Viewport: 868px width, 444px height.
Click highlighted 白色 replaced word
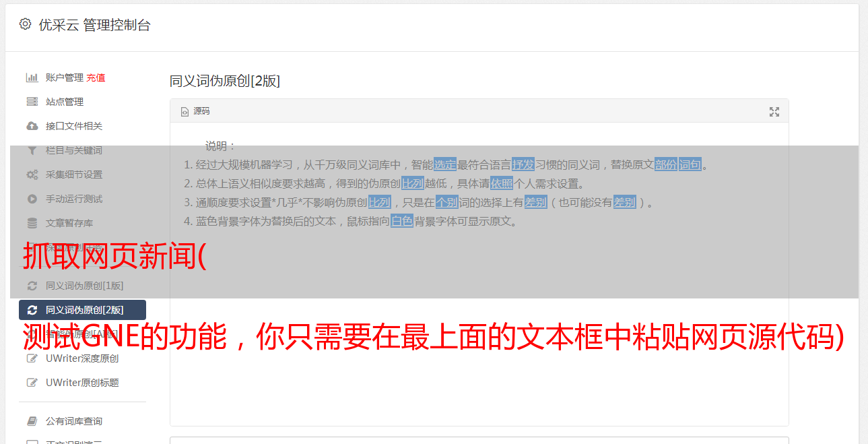[x=402, y=221]
